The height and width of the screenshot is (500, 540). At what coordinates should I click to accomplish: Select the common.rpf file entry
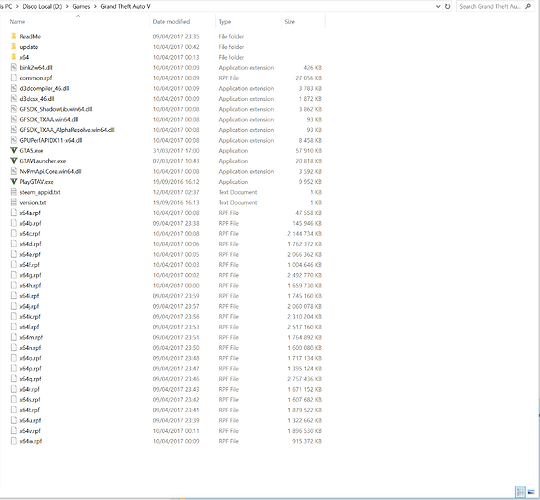pos(36,78)
